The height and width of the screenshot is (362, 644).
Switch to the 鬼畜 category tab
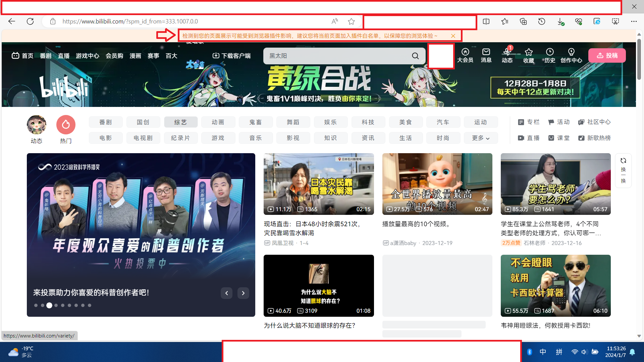click(x=256, y=122)
